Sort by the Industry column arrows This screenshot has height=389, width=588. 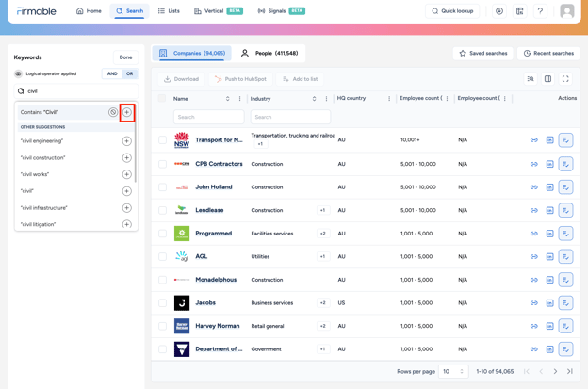[314, 99]
